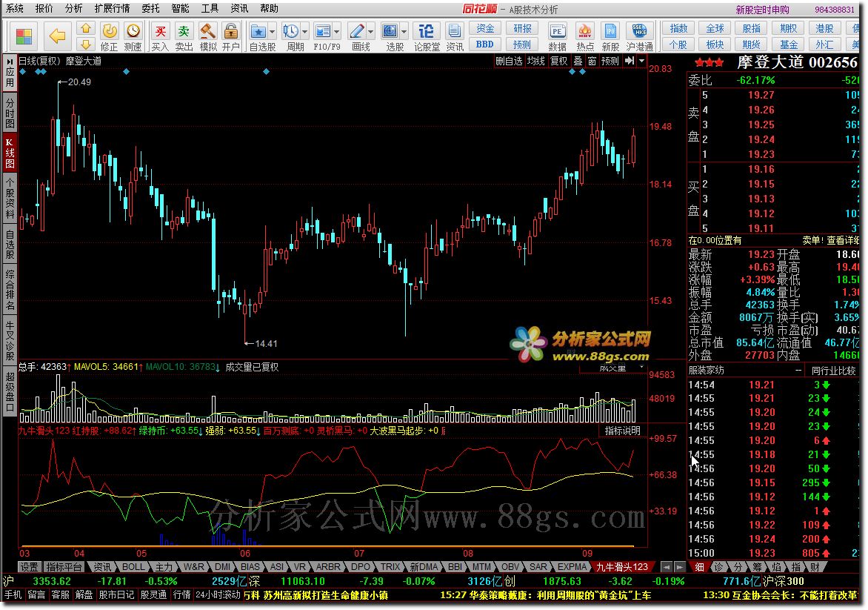Toggle 删自选 remove from watchlist
This screenshot has height=610, width=868.
point(510,61)
